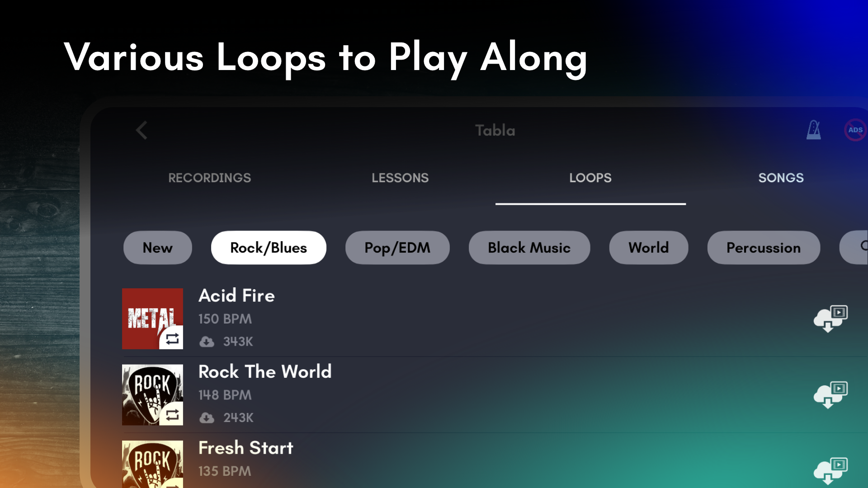Switch to the Songs tab

[781, 178]
